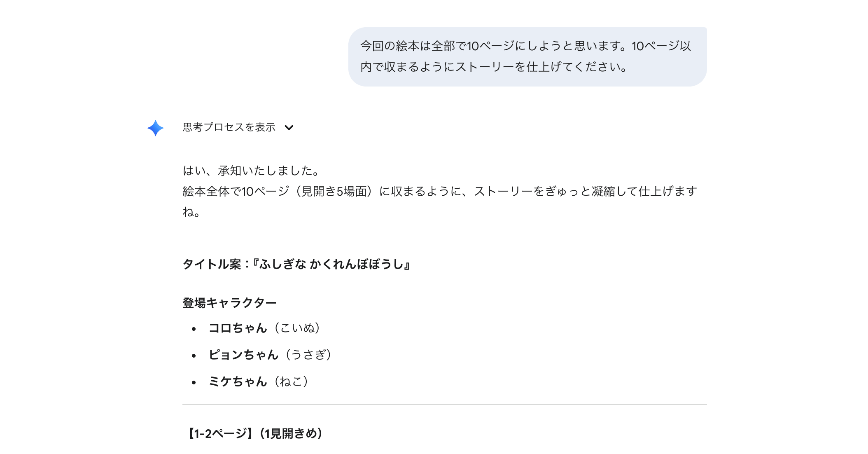The width and height of the screenshot is (868, 454).
Task: Click the divider line below the character list
Action: pyautogui.click(x=444, y=405)
